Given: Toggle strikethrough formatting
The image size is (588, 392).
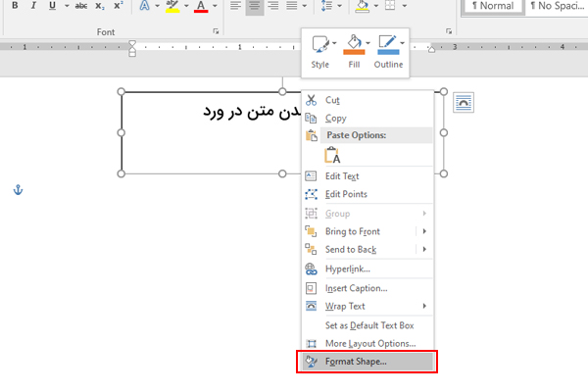Looking at the screenshot, I should point(81,6).
